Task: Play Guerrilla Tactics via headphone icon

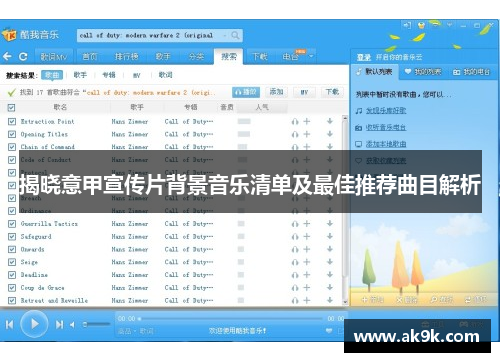Action: pos(295,224)
